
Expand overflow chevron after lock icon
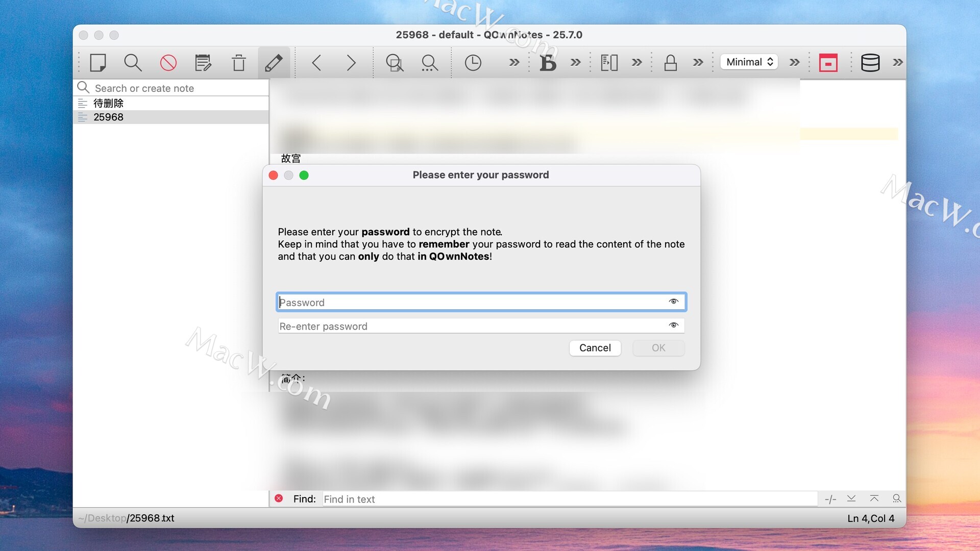click(698, 62)
